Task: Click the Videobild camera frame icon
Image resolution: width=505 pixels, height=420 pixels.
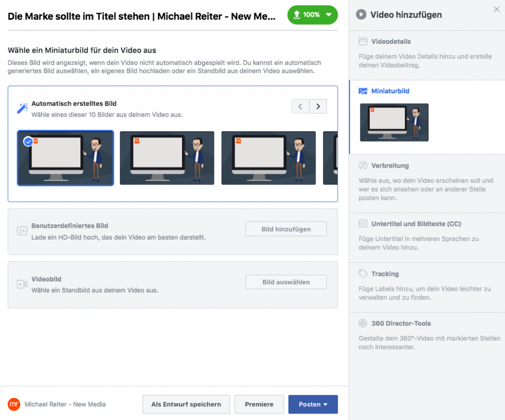Action: tap(22, 284)
